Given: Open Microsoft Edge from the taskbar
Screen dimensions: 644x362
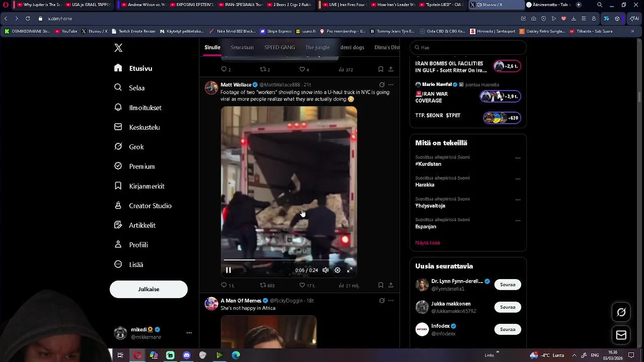Looking at the screenshot, I should pyautogui.click(x=236, y=355).
